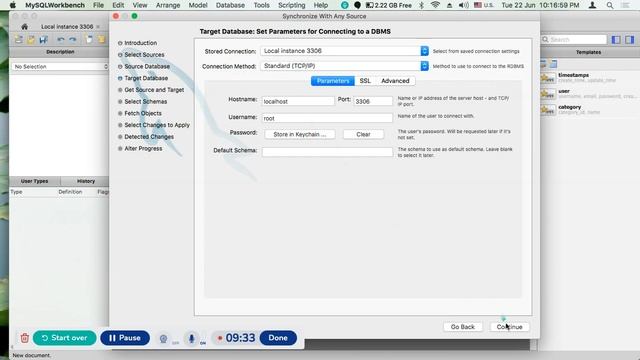This screenshot has width=640, height=360.
Task: Open the History tab
Action: pyautogui.click(x=86, y=181)
